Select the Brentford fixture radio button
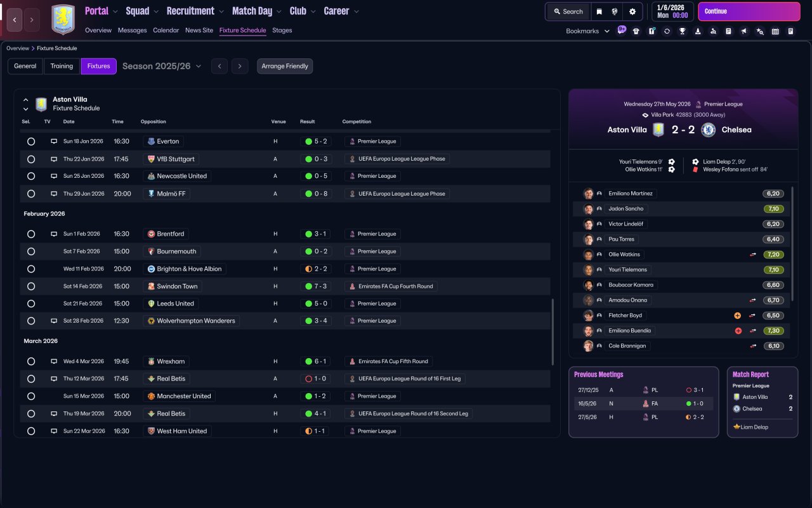Image resolution: width=812 pixels, height=508 pixels. tap(31, 234)
